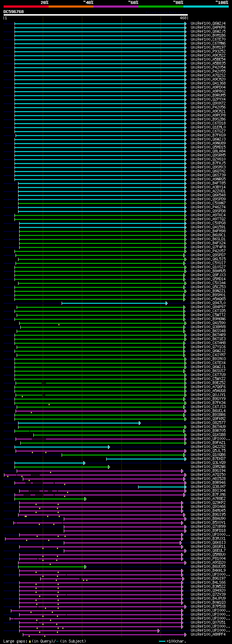Select the UniRef100_Q84P97 label

click(x=208, y=307)
